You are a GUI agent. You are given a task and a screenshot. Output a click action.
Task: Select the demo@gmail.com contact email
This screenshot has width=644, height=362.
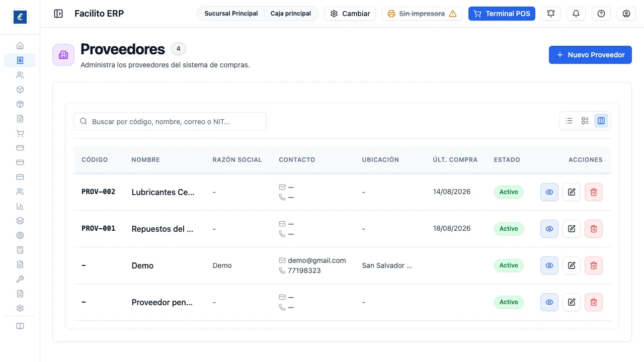pyautogui.click(x=317, y=260)
